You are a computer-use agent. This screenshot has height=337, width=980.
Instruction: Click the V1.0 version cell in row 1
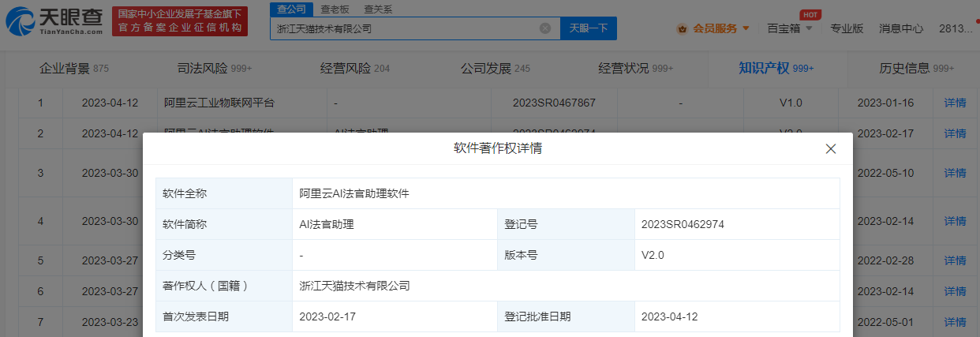(790, 103)
